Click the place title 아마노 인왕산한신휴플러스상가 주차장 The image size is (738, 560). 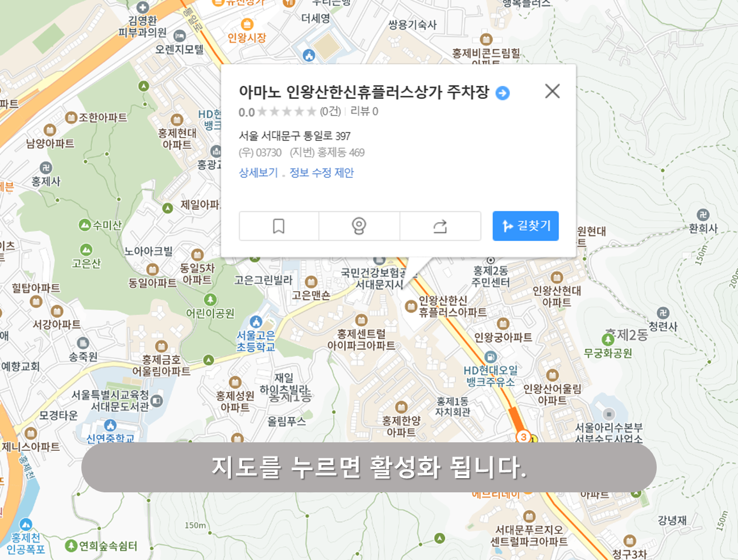(364, 92)
